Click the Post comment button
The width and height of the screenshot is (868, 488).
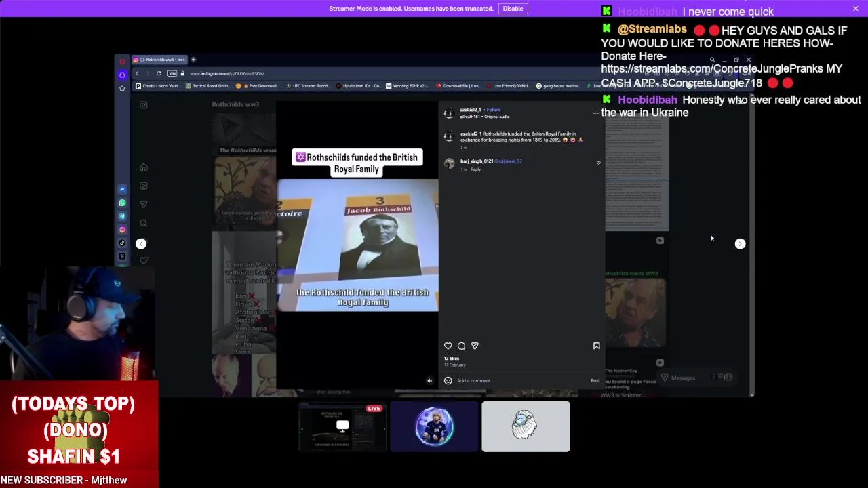[x=595, y=381]
